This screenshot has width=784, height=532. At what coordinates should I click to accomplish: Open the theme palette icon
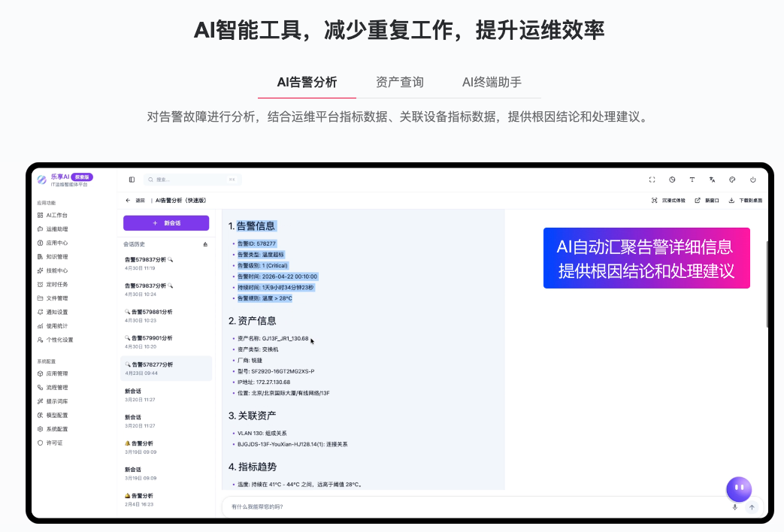click(732, 180)
